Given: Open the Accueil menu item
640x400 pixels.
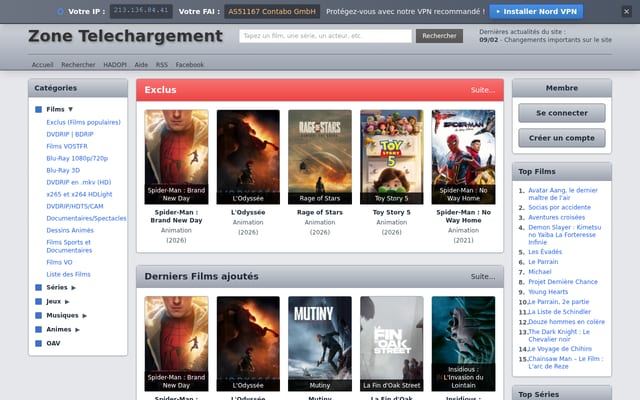Looking at the screenshot, I should tap(42, 64).
